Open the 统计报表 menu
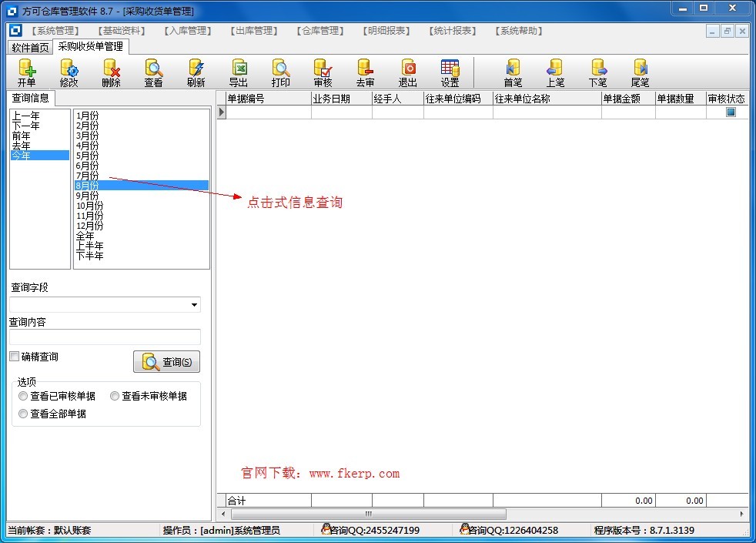 (x=452, y=31)
